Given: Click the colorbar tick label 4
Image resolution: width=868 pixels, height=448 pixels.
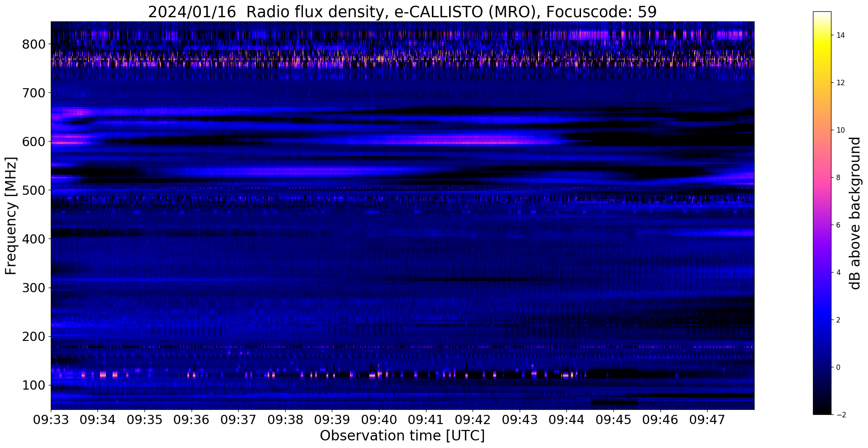Looking at the screenshot, I should [x=839, y=272].
